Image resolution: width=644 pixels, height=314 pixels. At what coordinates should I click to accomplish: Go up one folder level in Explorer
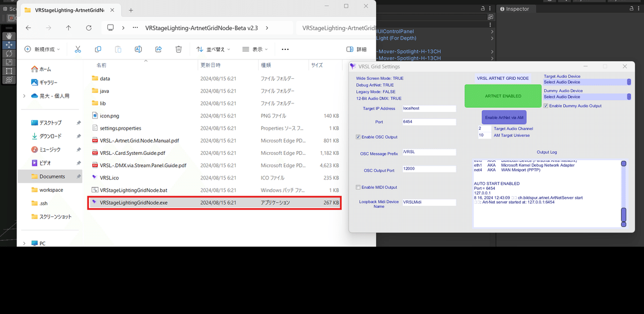(68, 28)
